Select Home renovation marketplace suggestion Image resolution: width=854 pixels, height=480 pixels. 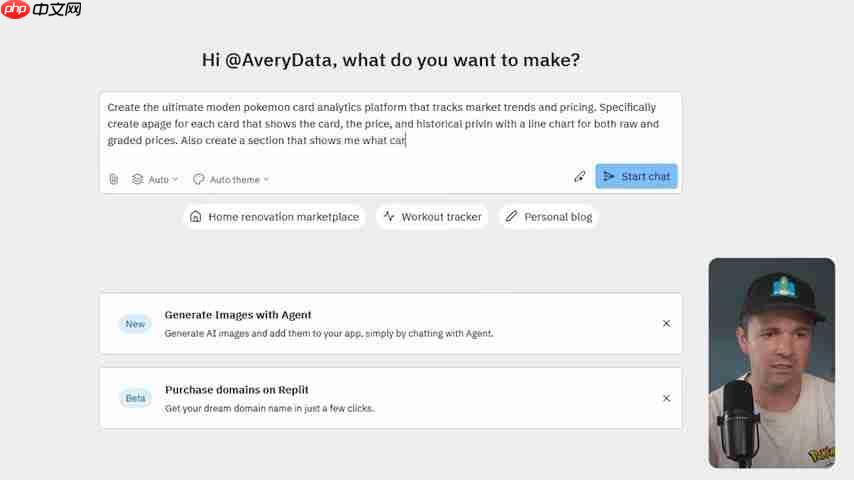[x=274, y=217]
